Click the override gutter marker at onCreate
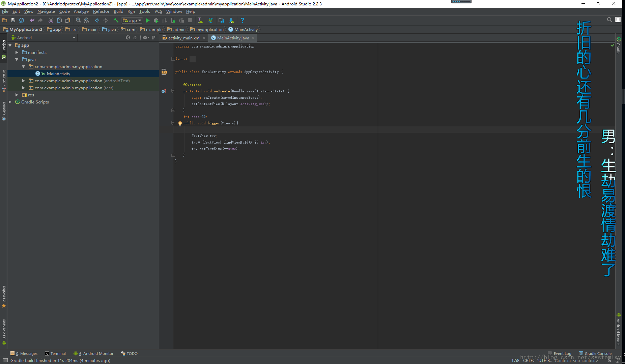Viewport: 625px width, 364px height. (164, 91)
